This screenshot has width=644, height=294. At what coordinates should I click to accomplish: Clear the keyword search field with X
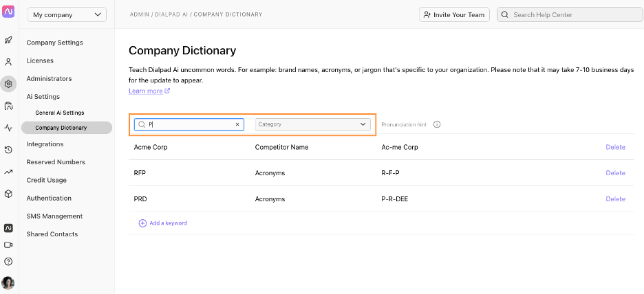(237, 124)
